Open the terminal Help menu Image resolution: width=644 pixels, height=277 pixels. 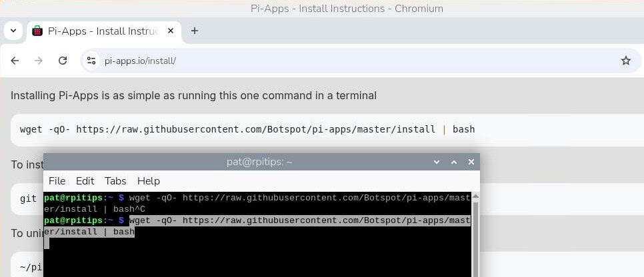148,181
